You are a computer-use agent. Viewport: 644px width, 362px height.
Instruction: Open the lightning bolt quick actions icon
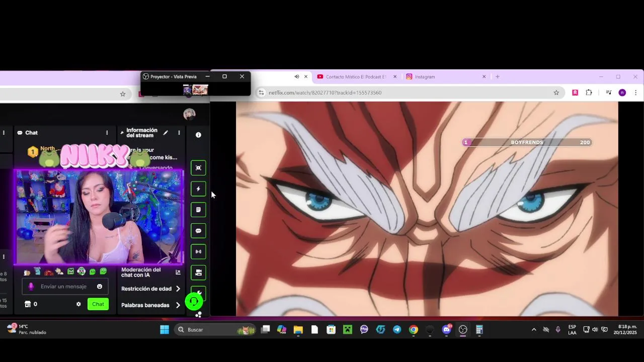pyautogui.click(x=198, y=189)
